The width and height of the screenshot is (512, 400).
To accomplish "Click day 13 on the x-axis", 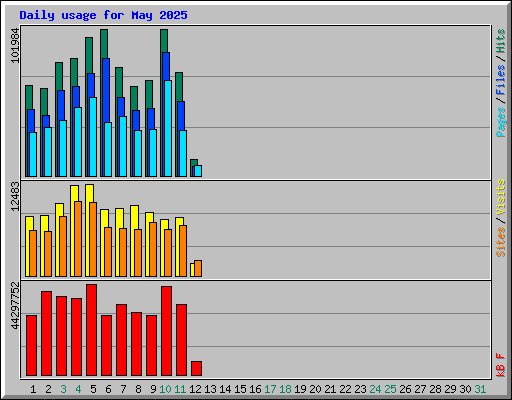I will coord(210,389).
